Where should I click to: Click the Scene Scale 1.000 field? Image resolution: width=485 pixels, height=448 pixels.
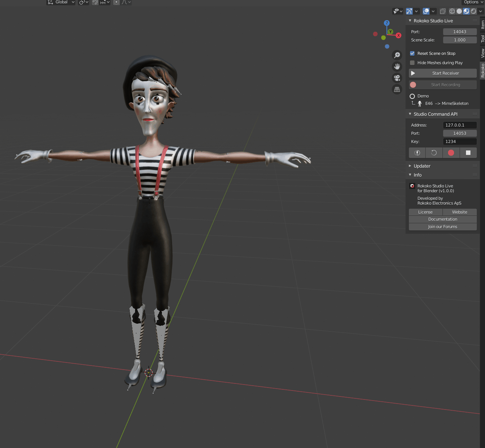coord(460,40)
